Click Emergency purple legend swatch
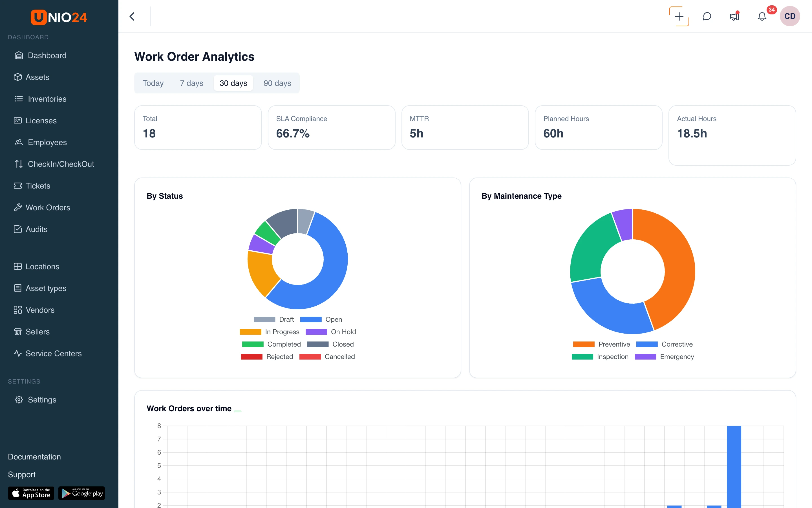Screen dimensions: 812x508 tap(645, 356)
